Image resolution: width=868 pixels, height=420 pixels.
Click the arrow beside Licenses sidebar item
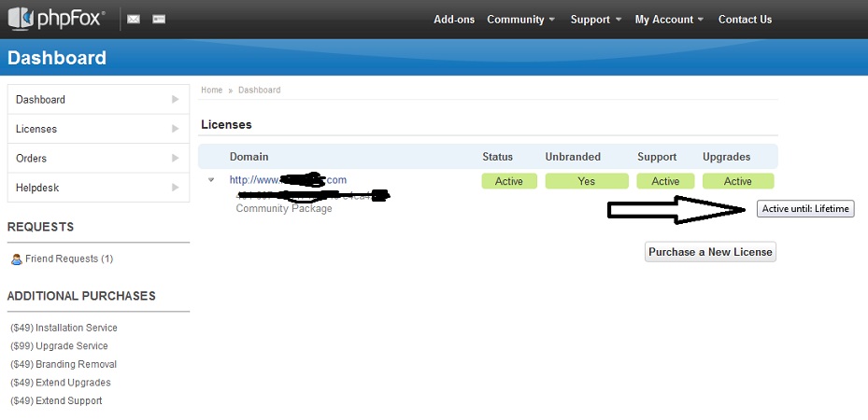[x=176, y=129]
